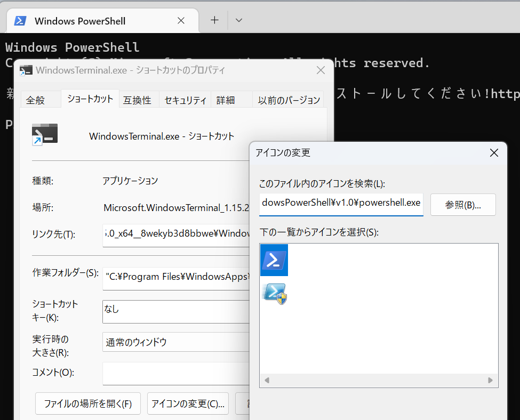This screenshot has height=420, width=520.
Task: Click ファイルの場所を開く(F) button
Action: [x=88, y=403]
